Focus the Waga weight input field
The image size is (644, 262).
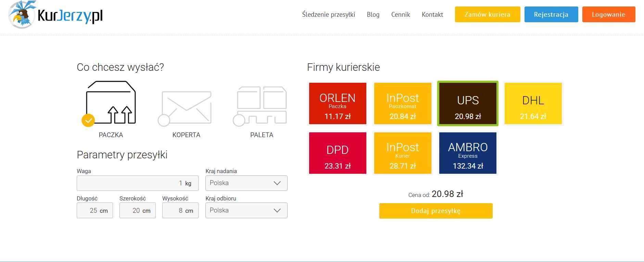138,183
